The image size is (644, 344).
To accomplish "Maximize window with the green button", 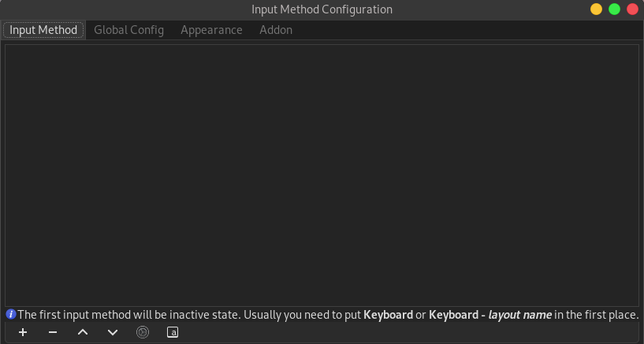I will pyautogui.click(x=614, y=9).
